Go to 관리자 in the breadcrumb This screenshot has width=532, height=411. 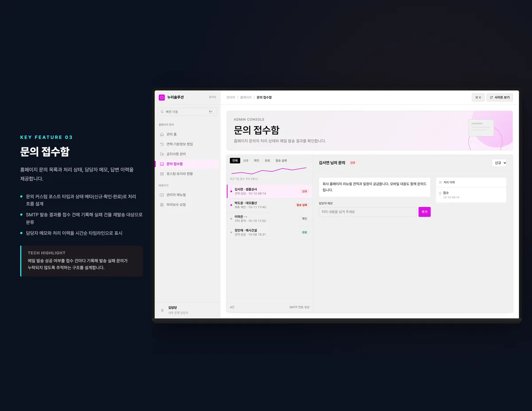pyautogui.click(x=231, y=97)
